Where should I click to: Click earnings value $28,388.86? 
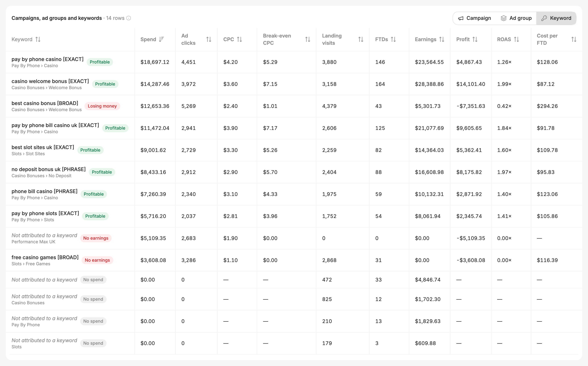(429, 84)
